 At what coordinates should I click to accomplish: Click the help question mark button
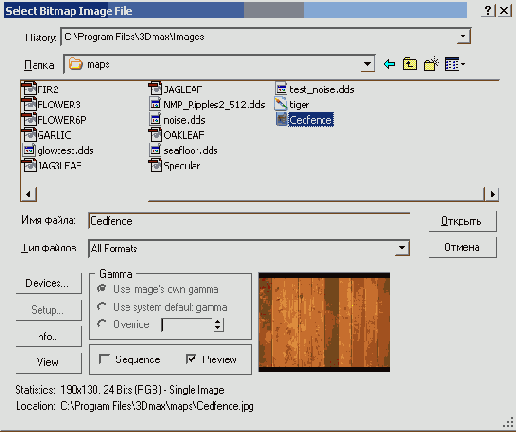(x=488, y=10)
